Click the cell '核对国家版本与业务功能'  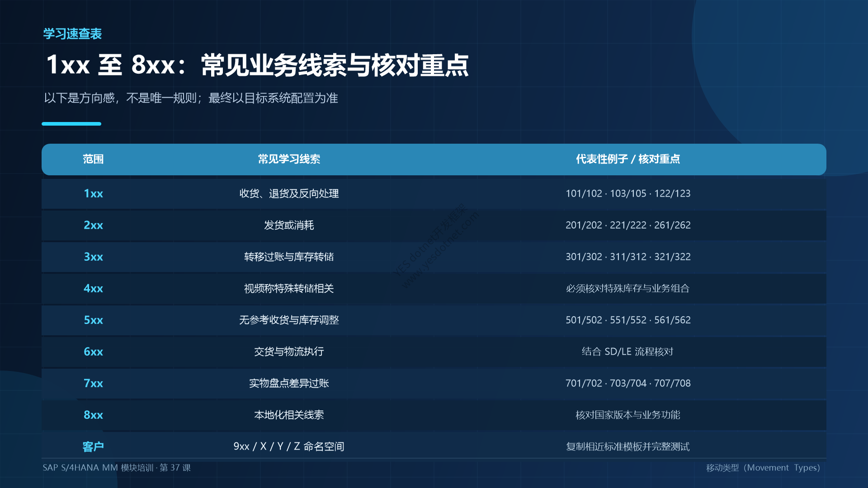628,415
